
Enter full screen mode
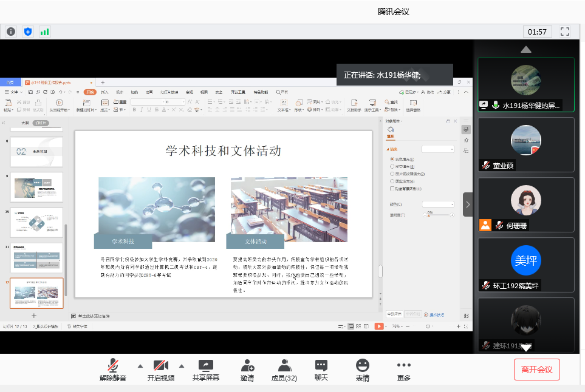565,32
